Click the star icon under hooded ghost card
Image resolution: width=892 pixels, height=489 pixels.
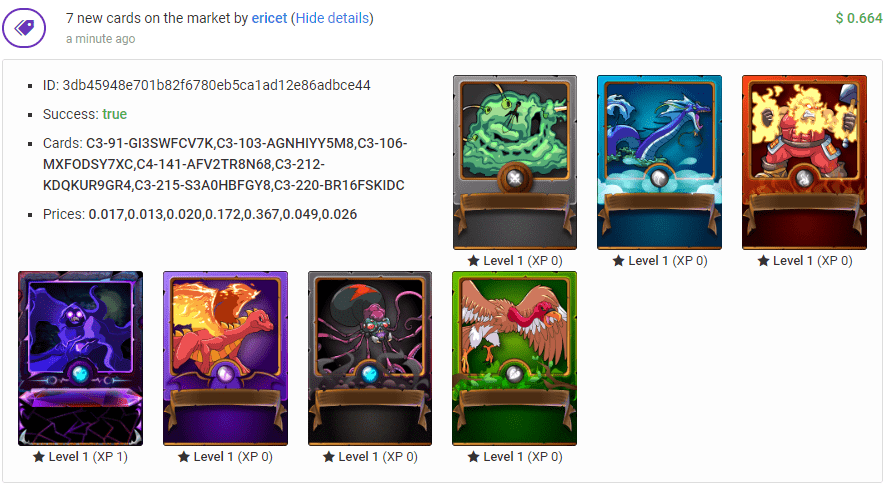(39, 457)
